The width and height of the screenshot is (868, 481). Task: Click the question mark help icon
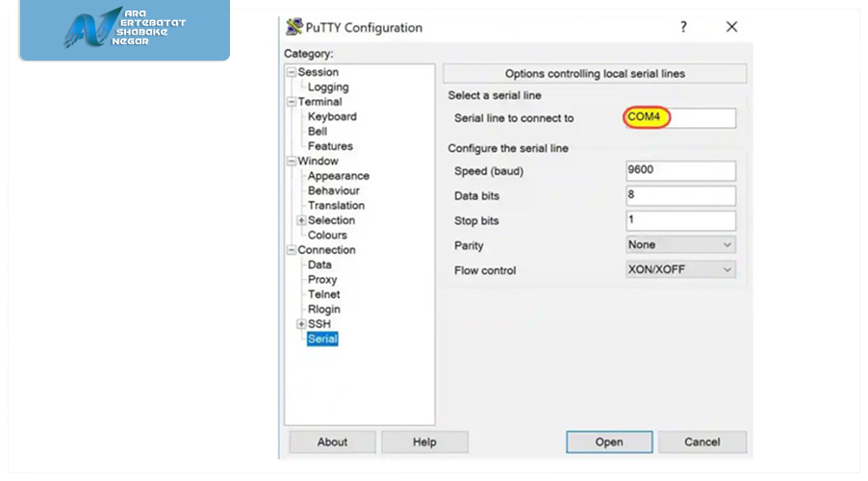tap(683, 27)
